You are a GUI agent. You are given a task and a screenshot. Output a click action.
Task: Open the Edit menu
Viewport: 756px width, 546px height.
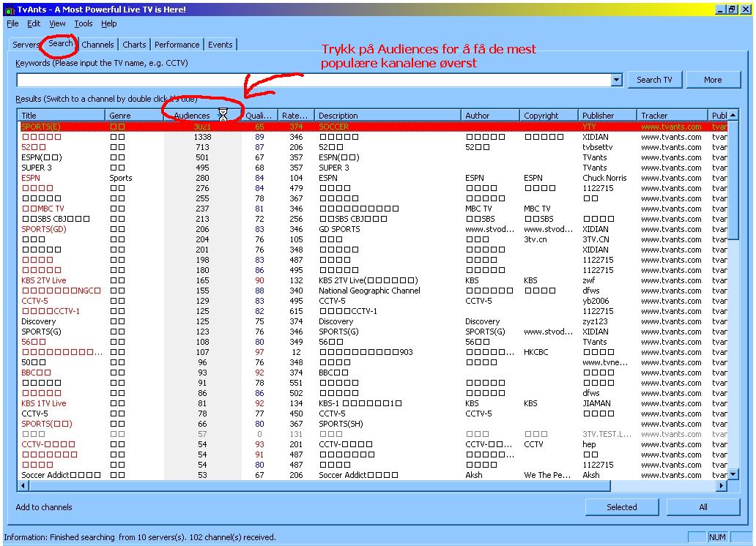pyautogui.click(x=33, y=23)
